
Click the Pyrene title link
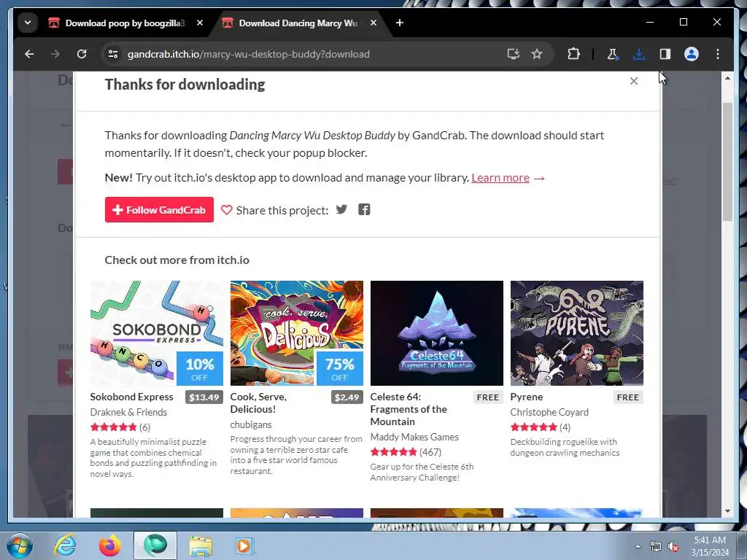527,397
